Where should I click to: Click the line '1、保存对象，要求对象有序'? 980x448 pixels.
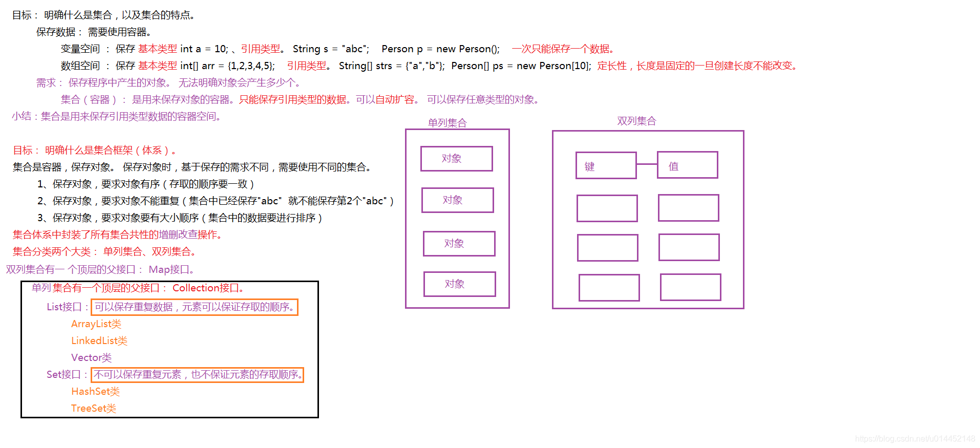click(x=146, y=184)
